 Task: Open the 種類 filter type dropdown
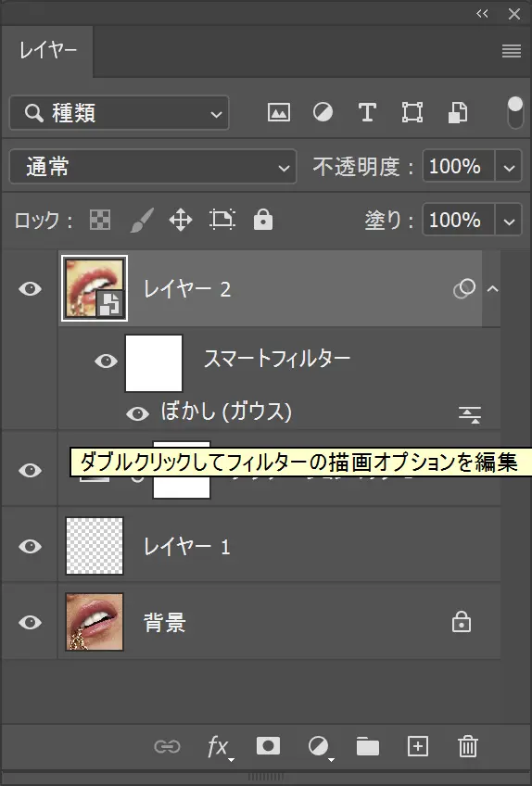point(120,113)
